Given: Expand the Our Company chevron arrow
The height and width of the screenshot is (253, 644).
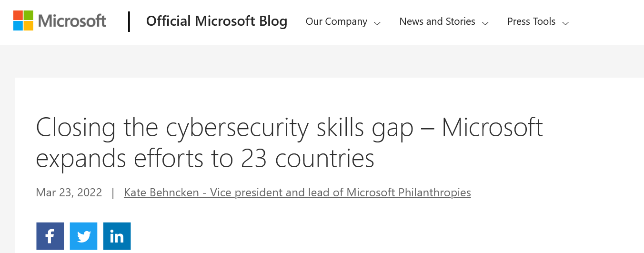Looking at the screenshot, I should click(x=377, y=23).
